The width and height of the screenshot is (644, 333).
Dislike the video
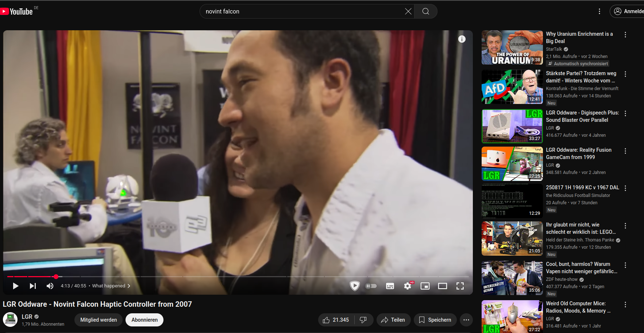pyautogui.click(x=363, y=320)
